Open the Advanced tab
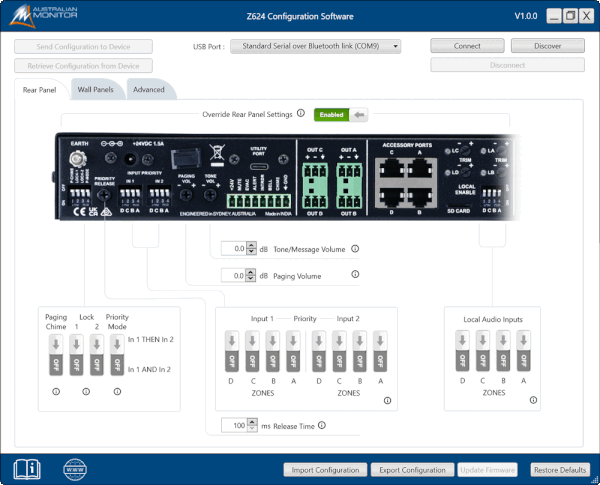Image resolution: width=600 pixels, height=485 pixels. 148,90
